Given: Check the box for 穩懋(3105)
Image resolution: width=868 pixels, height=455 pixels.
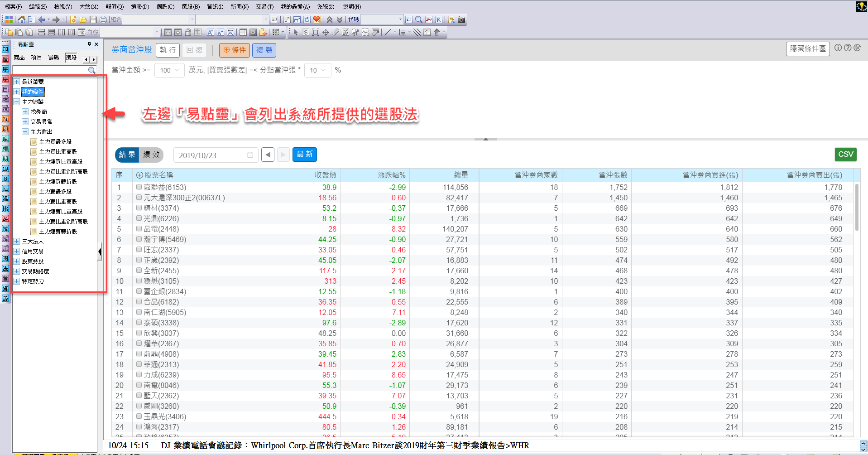Looking at the screenshot, I should point(139,281).
